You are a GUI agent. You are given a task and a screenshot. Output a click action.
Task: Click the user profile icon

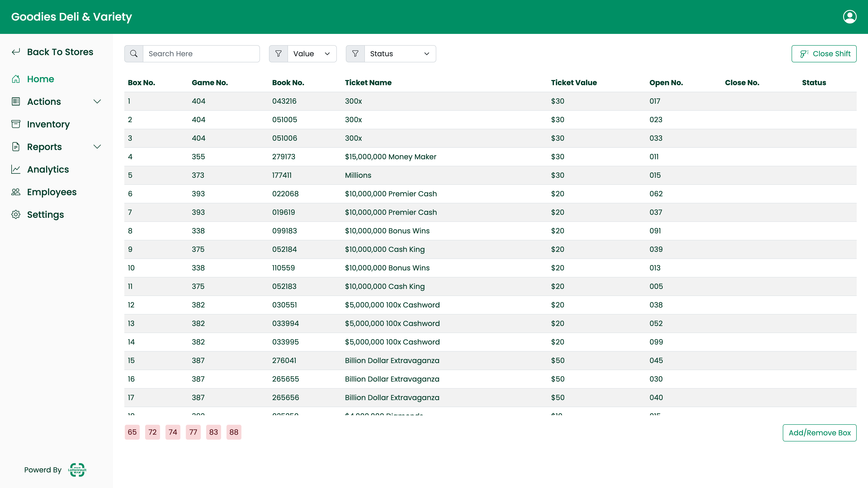pos(849,17)
